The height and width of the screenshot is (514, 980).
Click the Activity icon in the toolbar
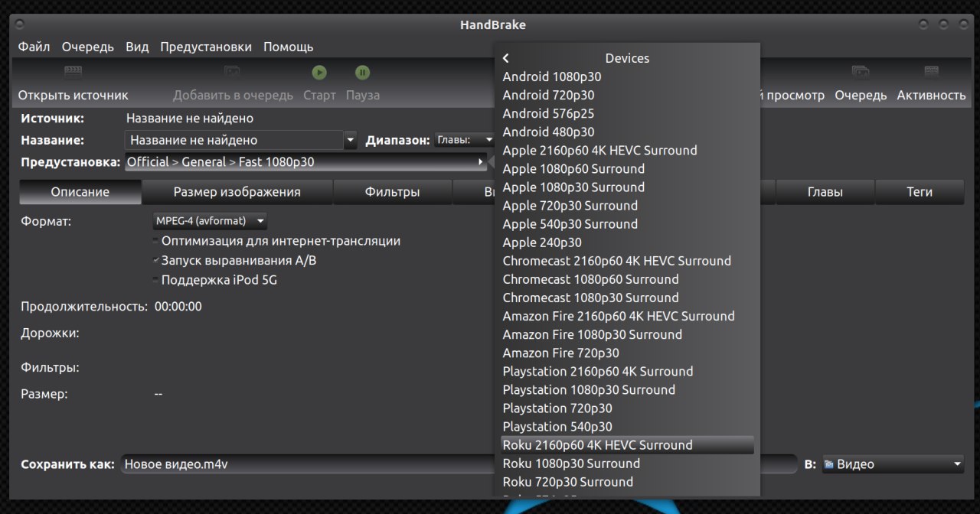tap(932, 73)
